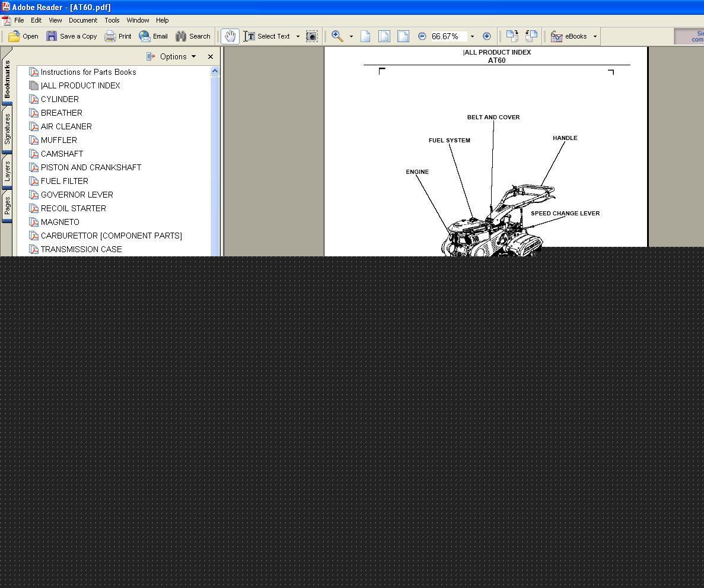Click the 66.67% zoom percentage field

point(448,36)
